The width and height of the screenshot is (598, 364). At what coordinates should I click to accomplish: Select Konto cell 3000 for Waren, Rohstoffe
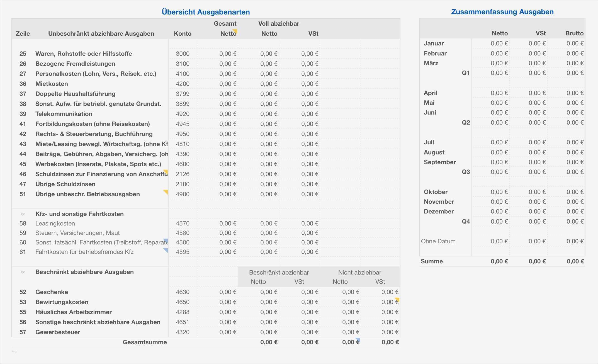coord(183,54)
